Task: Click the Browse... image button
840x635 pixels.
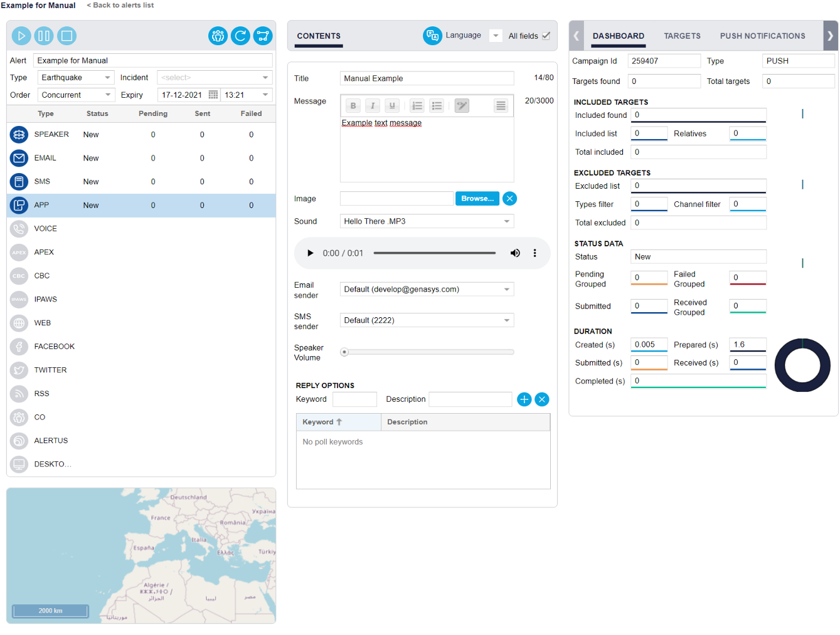Action: coord(477,199)
